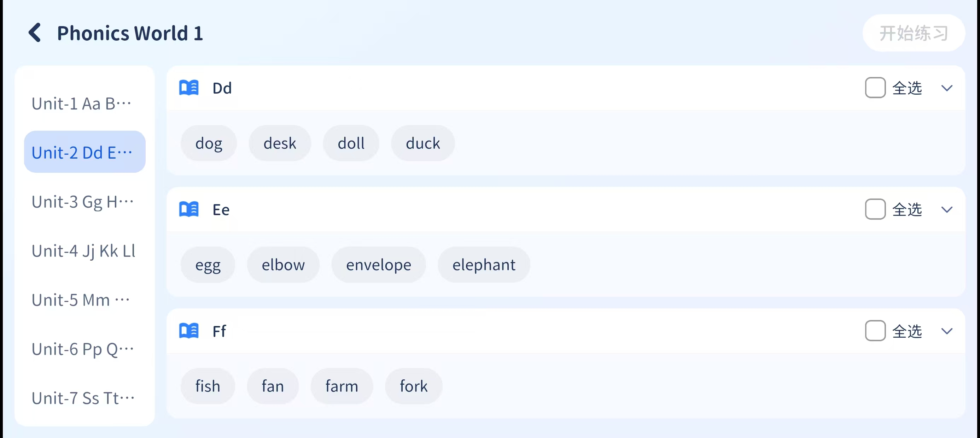Select the 'duck' word chip
Image resolution: width=980 pixels, height=438 pixels.
(423, 143)
